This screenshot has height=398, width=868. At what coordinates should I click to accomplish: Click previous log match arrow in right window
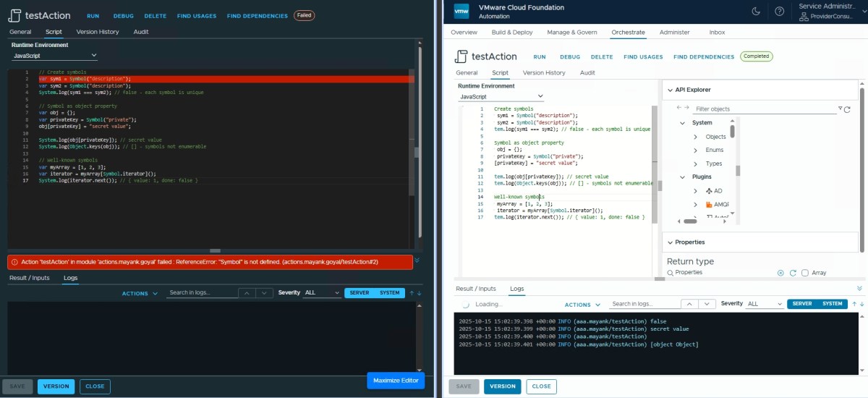coord(689,304)
